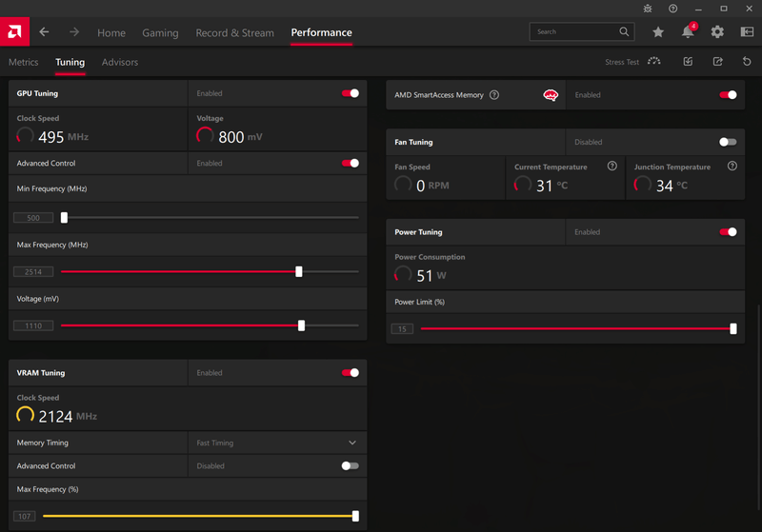Open the Record & Stream tab
Viewport: 762px width, 532px height.
[234, 33]
